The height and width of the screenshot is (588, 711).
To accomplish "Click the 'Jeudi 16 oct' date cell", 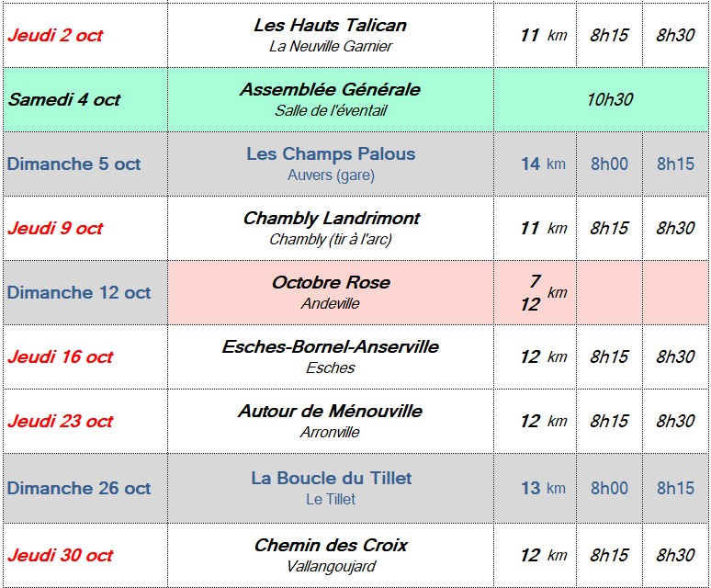I will point(60,357).
